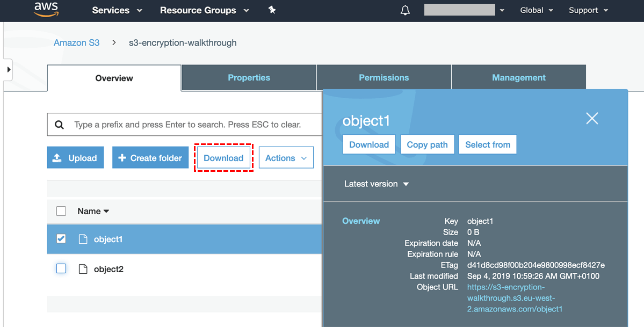644x327 pixels.
Task: Click the Upload button
Action: click(x=75, y=158)
